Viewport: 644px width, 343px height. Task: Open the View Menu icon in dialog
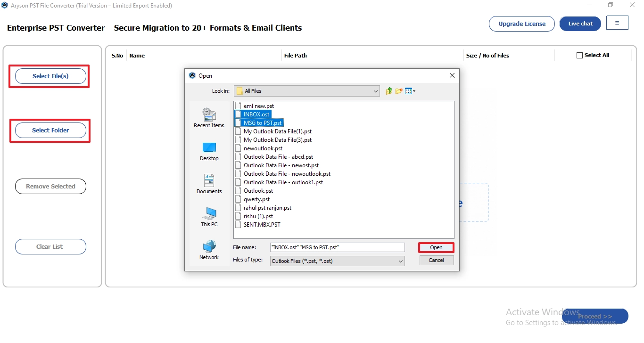410,91
